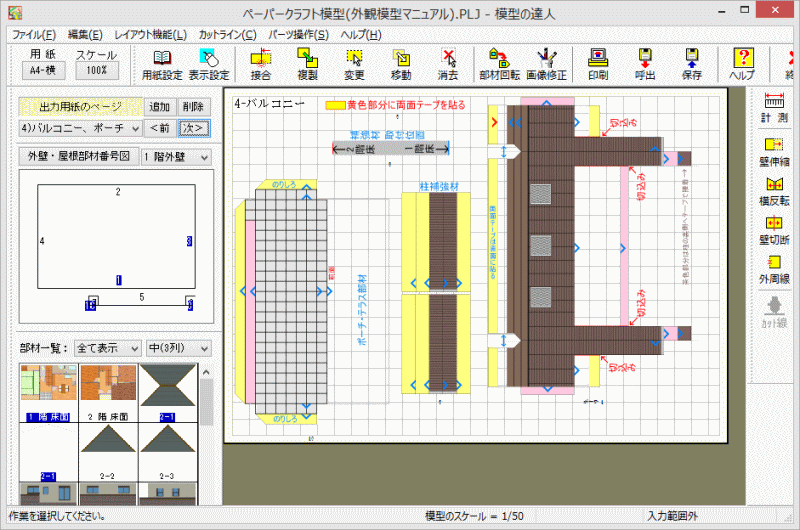800x530 pixels.
Task: Choose the 部材回転 rotate part tool
Action: point(499,64)
